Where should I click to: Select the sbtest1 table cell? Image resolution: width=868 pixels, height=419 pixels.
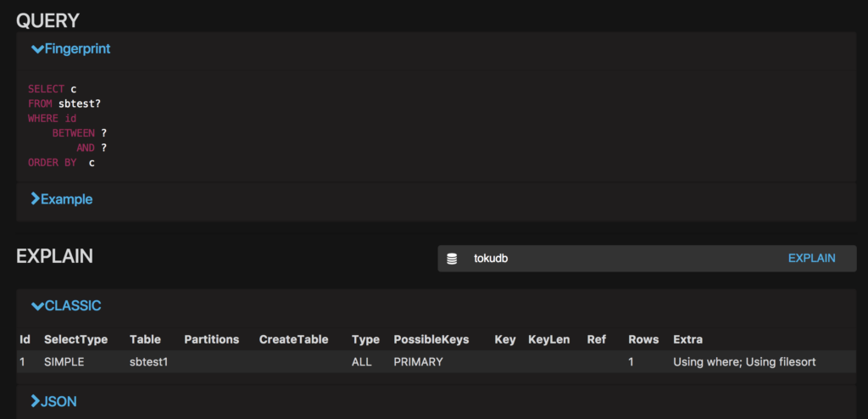149,362
